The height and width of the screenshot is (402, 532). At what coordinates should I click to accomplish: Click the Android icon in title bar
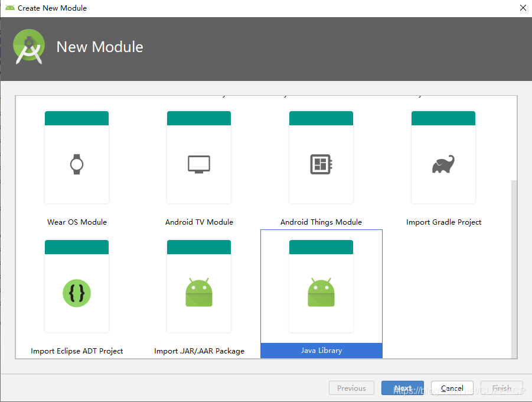(10, 8)
